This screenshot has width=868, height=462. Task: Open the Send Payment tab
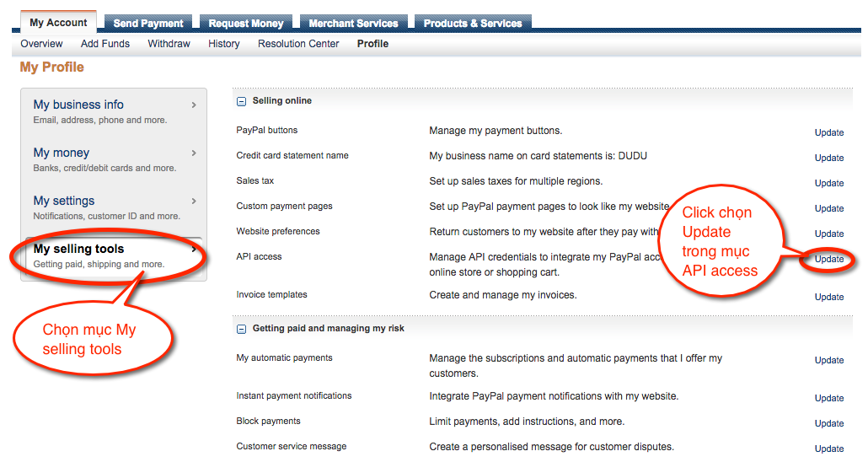tap(148, 24)
